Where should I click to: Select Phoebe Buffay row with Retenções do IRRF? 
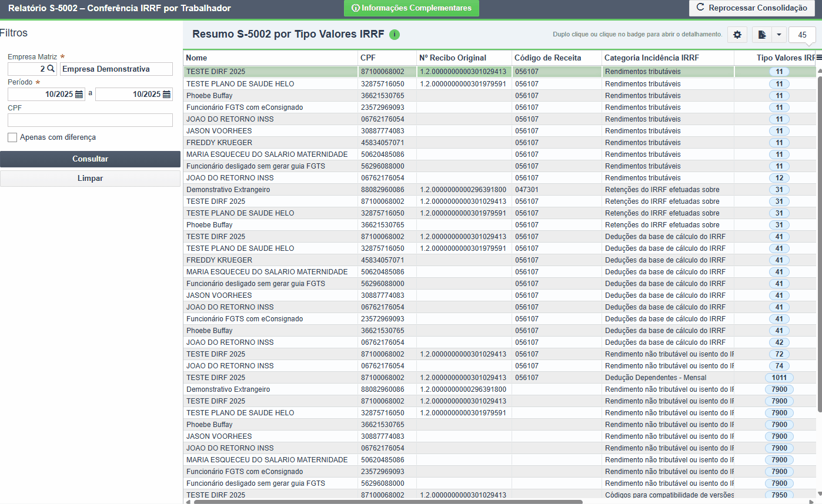pyautogui.click(x=500, y=224)
